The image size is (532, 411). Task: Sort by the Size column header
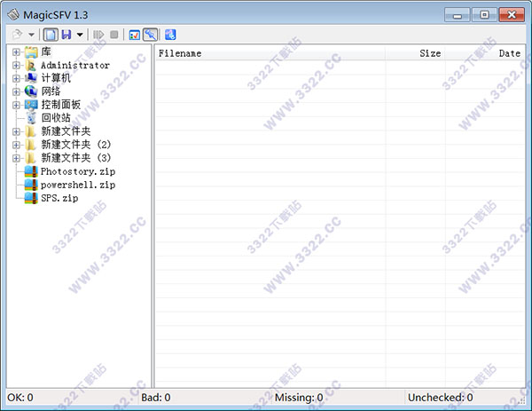pos(415,53)
